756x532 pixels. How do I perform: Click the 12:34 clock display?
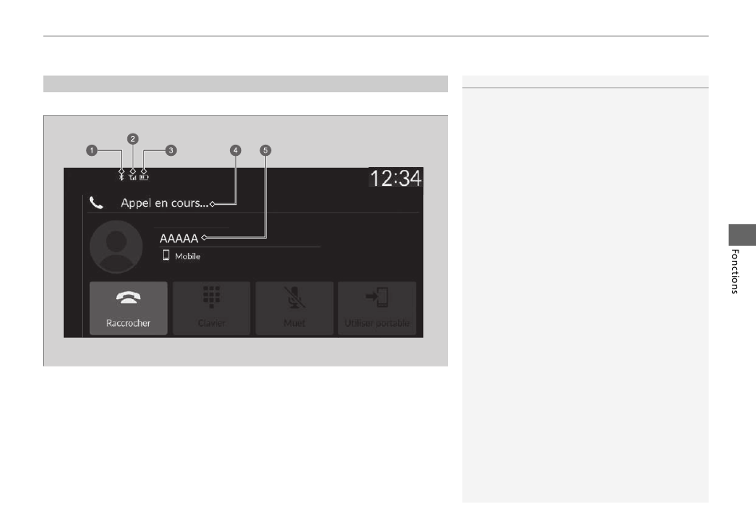coord(396,178)
